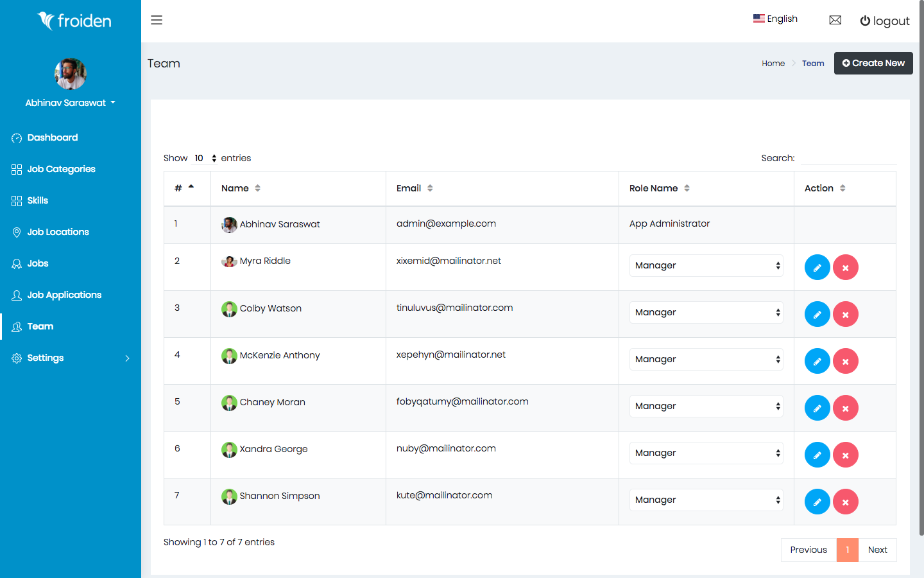
Task: Open Job Applications from the sidebar
Action: coord(16,295)
